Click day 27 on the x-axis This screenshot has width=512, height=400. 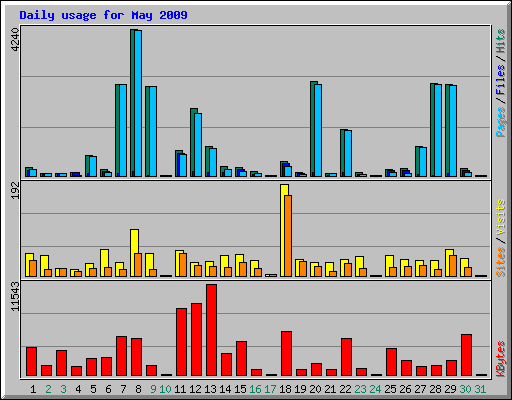coord(420,389)
